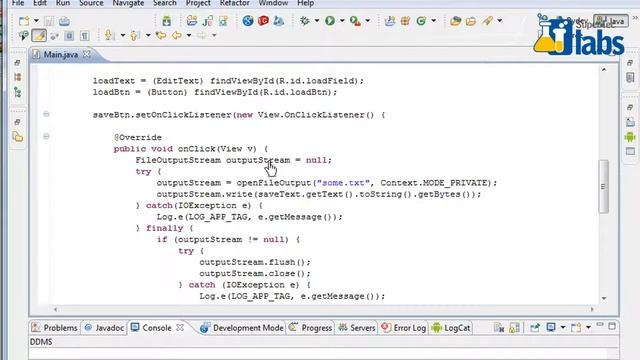
Task: Open the File menu
Action: pyautogui.click(x=18, y=3)
